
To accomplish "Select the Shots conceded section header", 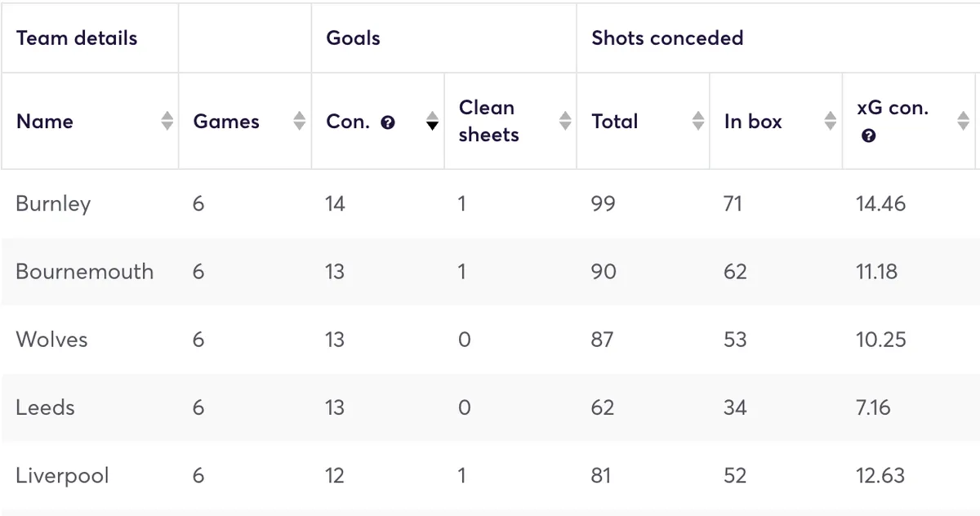I will [667, 38].
